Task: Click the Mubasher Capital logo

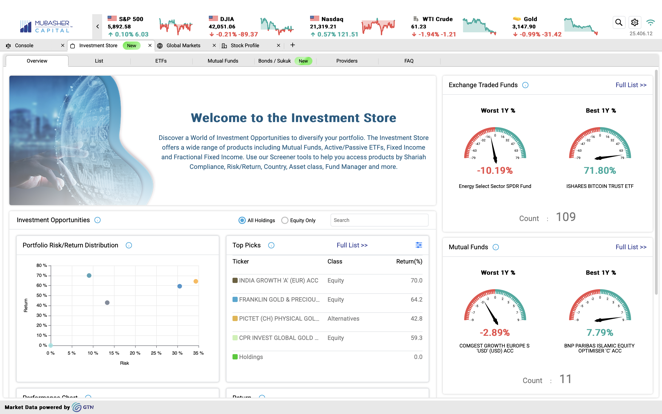Action: pyautogui.click(x=46, y=25)
